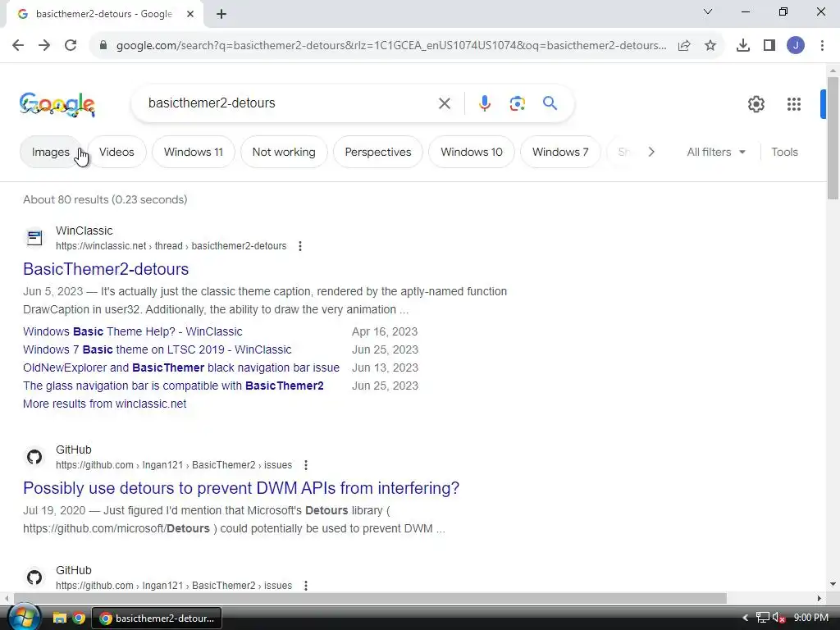Switch to the Images results filter
Screen dimensions: 840x630
[x=51, y=152]
